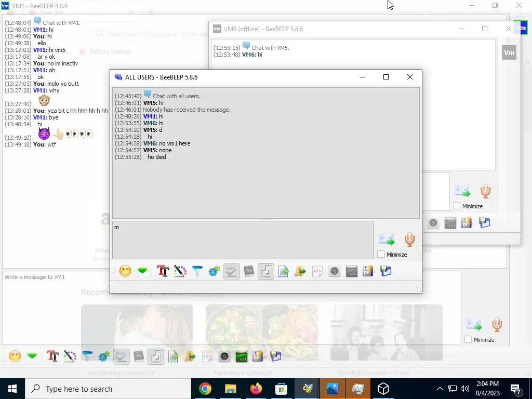This screenshot has height=399, width=532.
Task: Save VM6 chat using floppy disk icon
Action: tap(485, 223)
